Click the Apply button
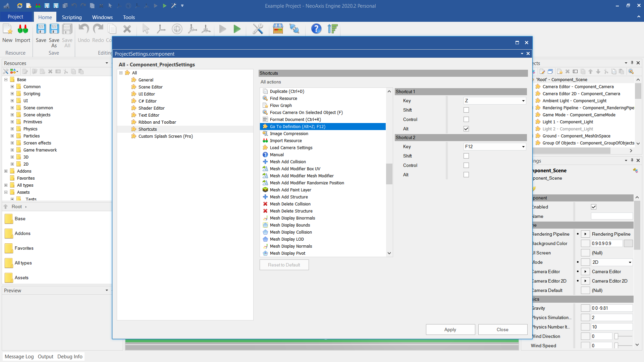Screen dimensions: 644x362 pyautogui.click(x=450, y=329)
